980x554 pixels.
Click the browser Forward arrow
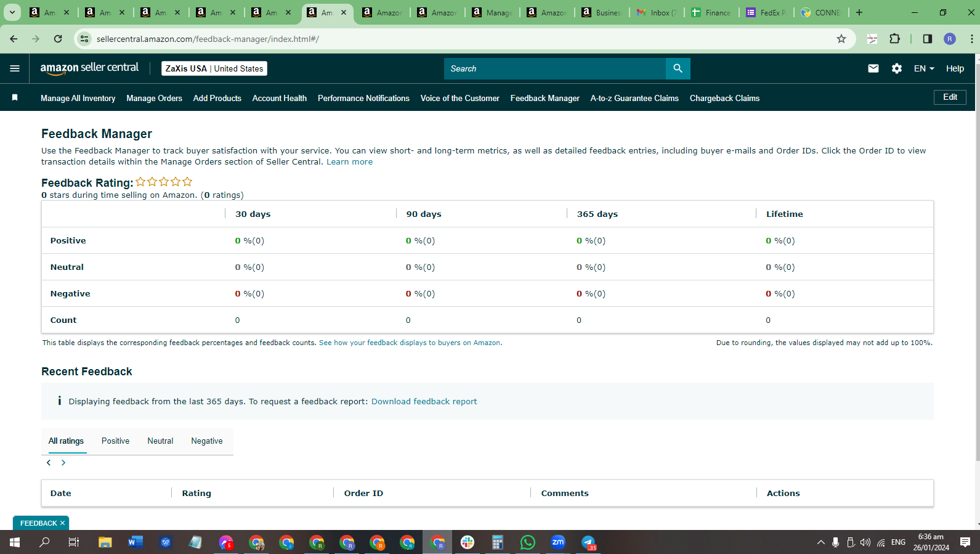[36, 39]
